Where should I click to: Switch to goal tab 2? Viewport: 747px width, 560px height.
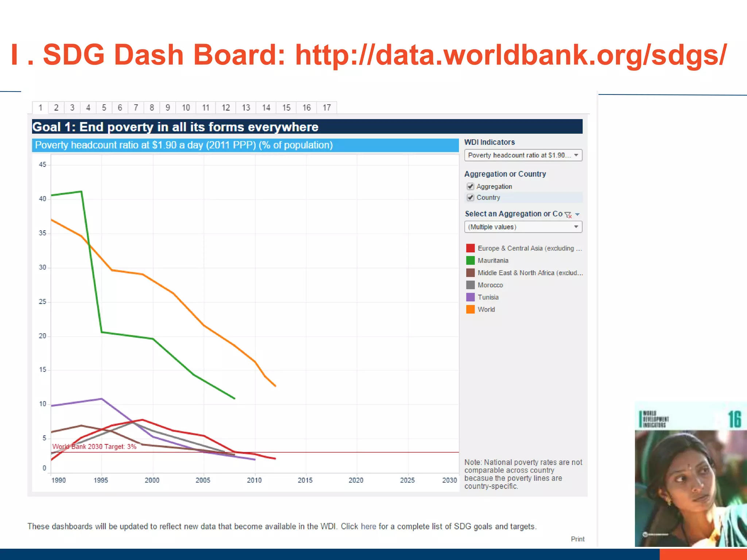point(56,108)
